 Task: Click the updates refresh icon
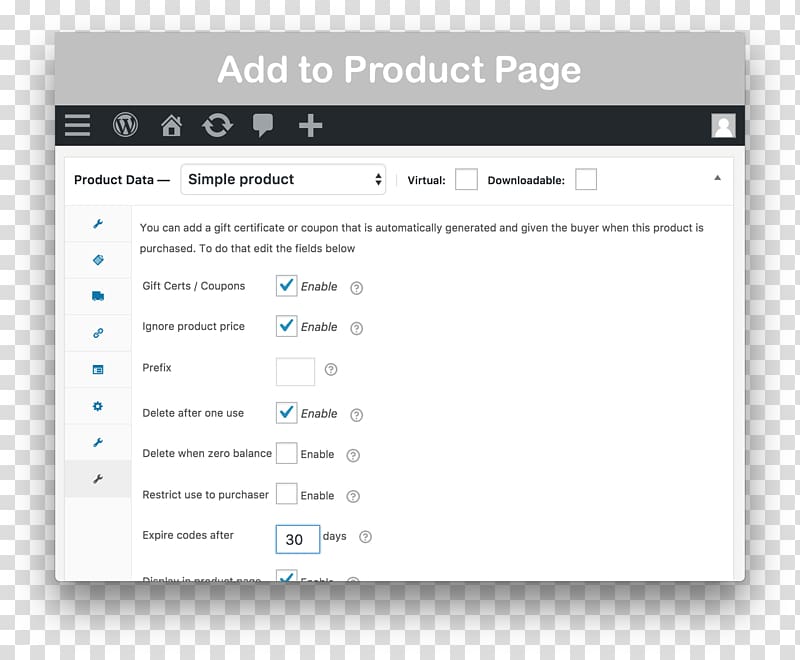[x=217, y=125]
